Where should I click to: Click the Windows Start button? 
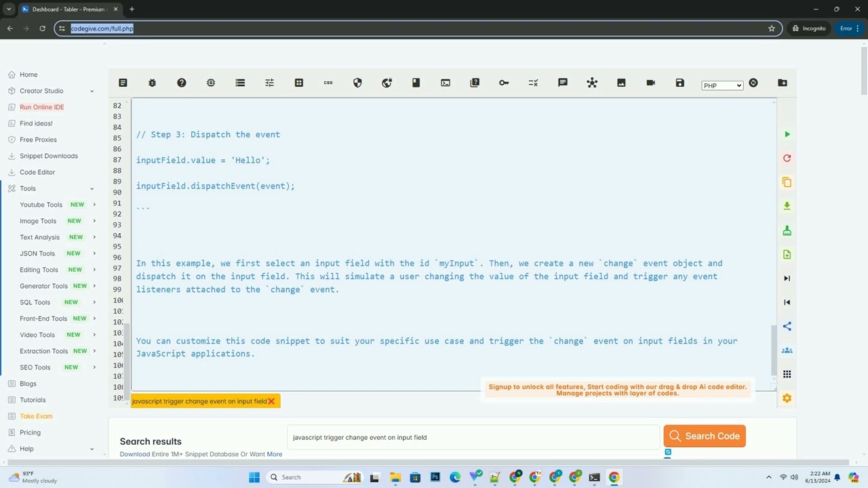tap(254, 477)
